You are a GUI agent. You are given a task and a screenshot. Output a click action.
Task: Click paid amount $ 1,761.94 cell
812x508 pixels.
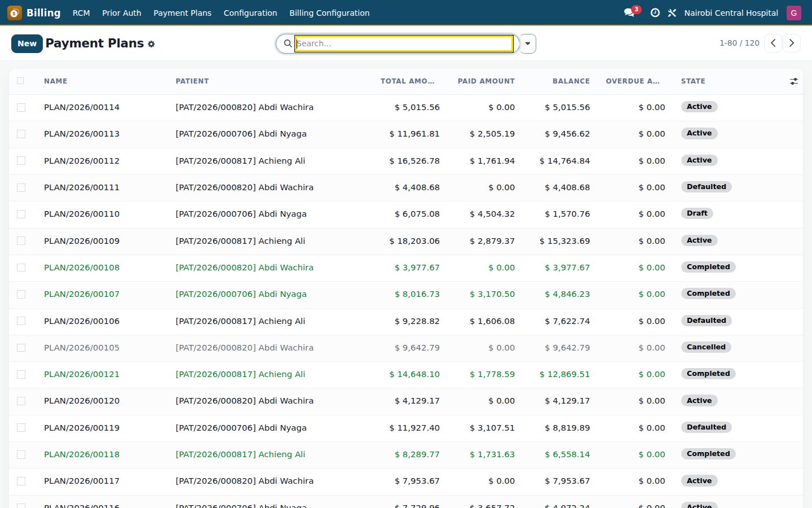coord(492,161)
